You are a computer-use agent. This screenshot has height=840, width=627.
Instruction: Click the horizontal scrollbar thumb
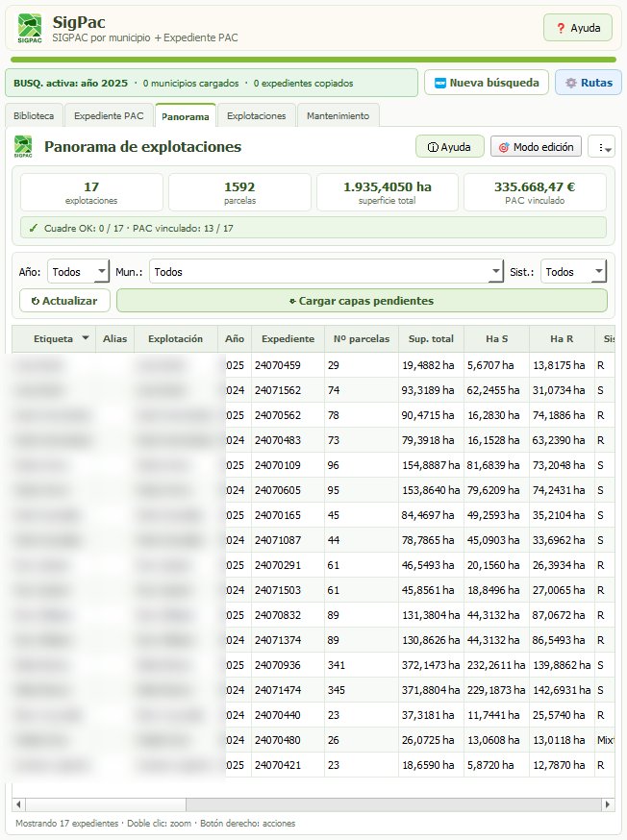[x=106, y=804]
